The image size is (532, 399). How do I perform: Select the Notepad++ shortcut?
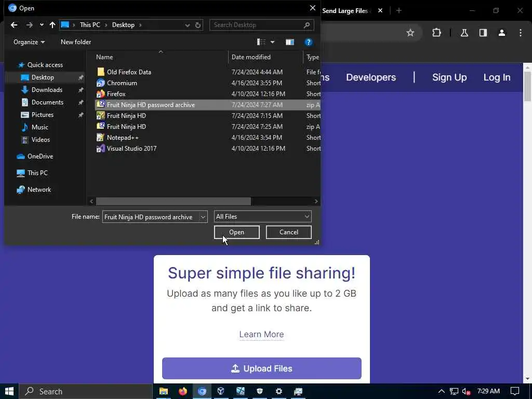123,137
